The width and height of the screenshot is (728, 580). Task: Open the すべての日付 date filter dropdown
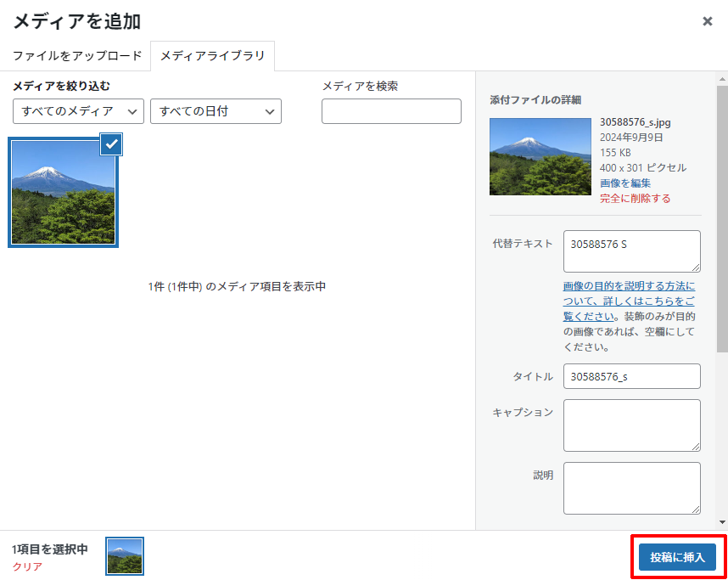216,111
